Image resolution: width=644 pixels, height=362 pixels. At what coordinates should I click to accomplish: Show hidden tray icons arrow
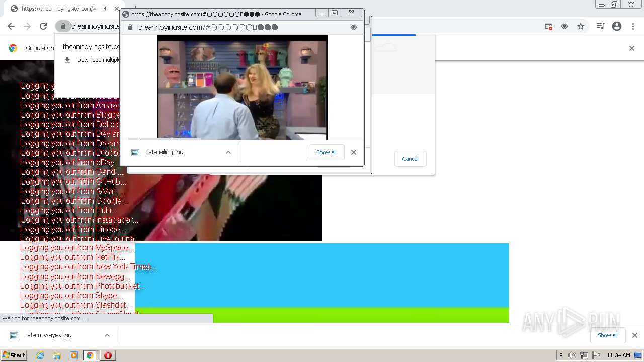(561, 355)
